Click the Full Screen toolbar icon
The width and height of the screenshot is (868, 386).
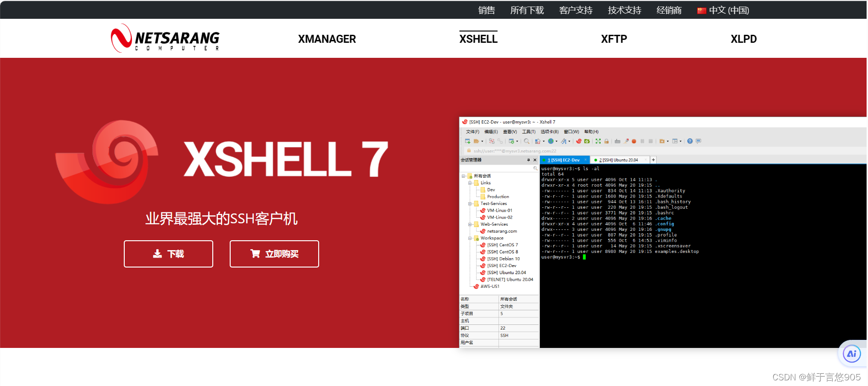598,141
